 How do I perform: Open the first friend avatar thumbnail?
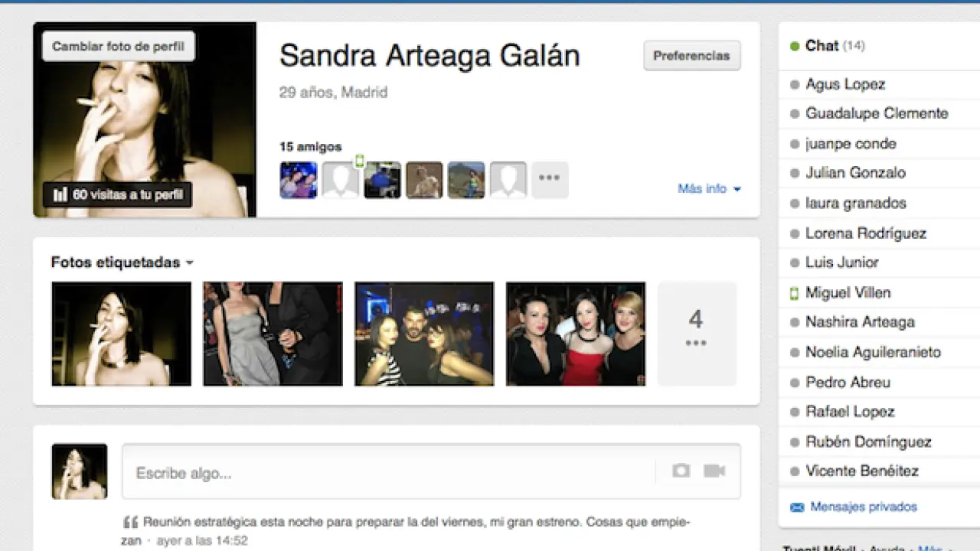(299, 180)
